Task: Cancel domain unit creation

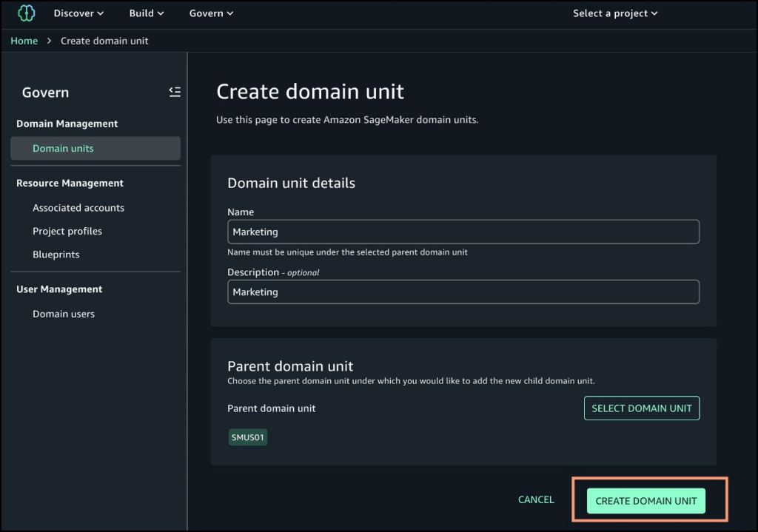Action: (536, 500)
